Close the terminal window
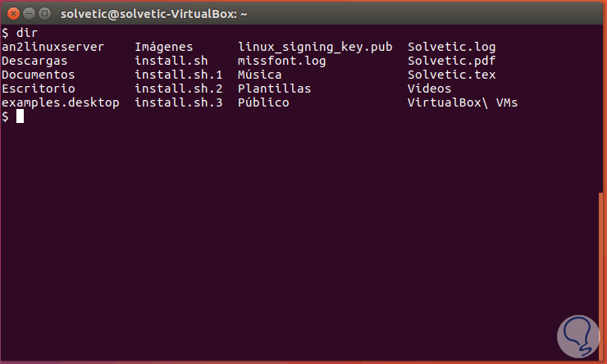This screenshot has height=364, width=607. click(x=11, y=12)
